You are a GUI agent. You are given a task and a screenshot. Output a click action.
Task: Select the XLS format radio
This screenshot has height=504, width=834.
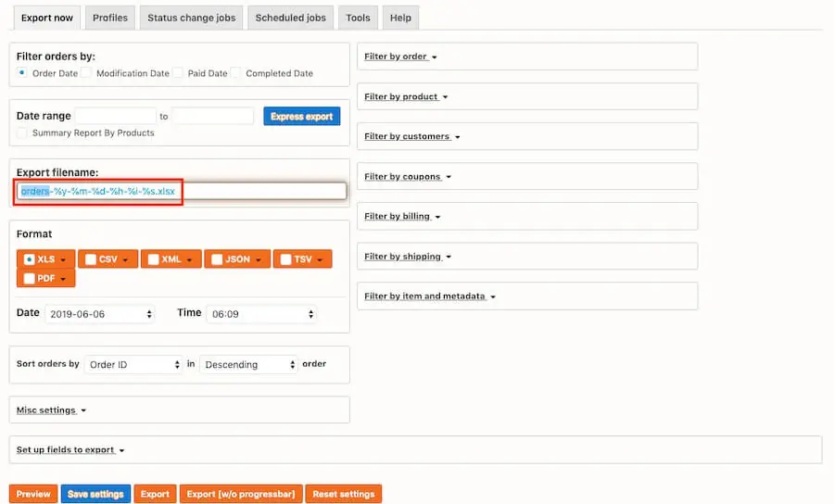point(30,258)
